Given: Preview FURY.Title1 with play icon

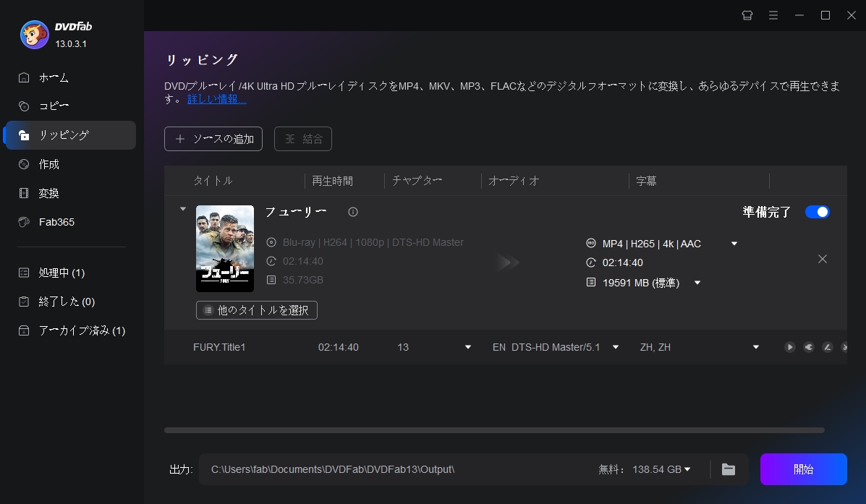Looking at the screenshot, I should (790, 347).
